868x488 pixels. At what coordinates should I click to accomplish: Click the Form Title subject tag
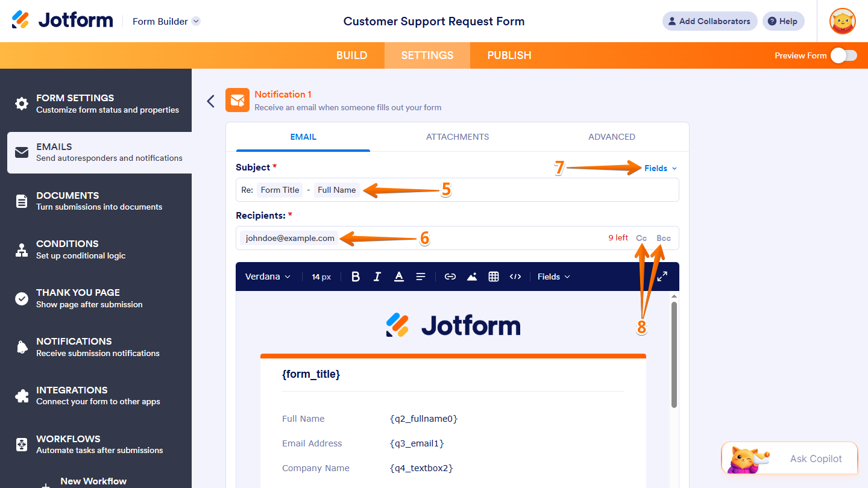tap(280, 190)
